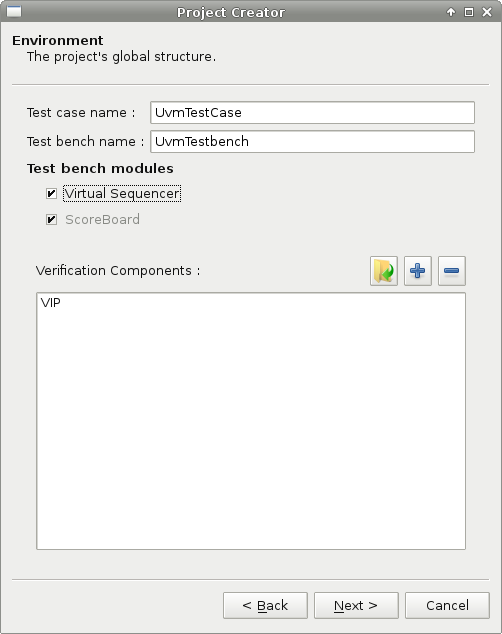Shade window using the up arrow button
This screenshot has height=634, width=502.
[451, 12]
